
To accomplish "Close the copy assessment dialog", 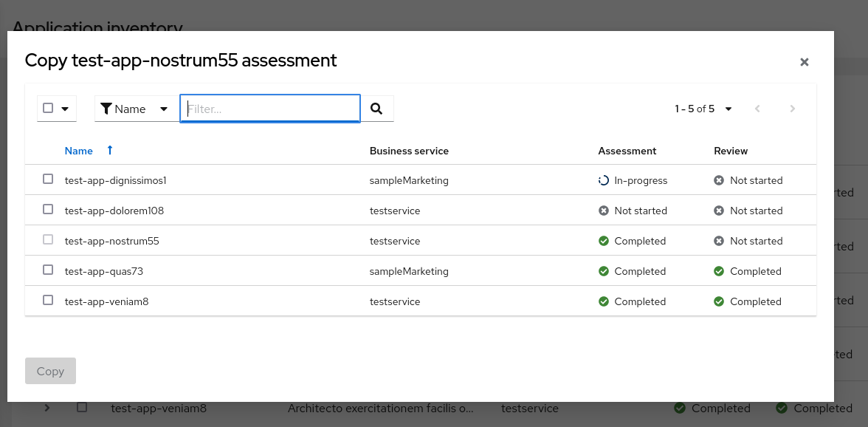I will (x=805, y=62).
